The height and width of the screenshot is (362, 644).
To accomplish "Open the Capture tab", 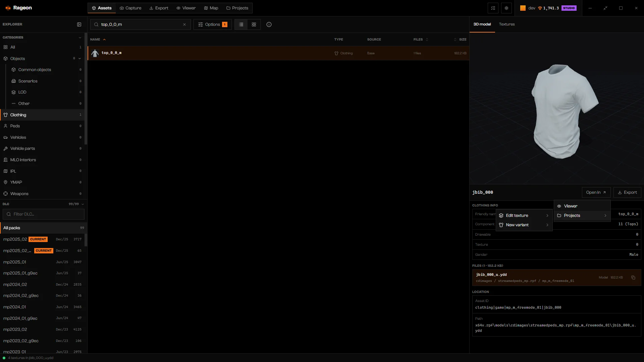I will pos(130,8).
